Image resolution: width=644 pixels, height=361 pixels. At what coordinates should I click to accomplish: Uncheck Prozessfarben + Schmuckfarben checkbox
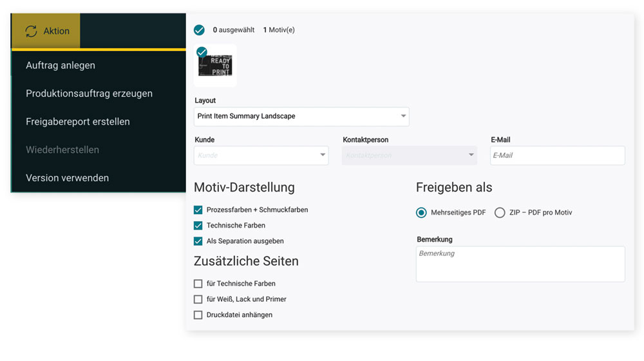point(198,210)
